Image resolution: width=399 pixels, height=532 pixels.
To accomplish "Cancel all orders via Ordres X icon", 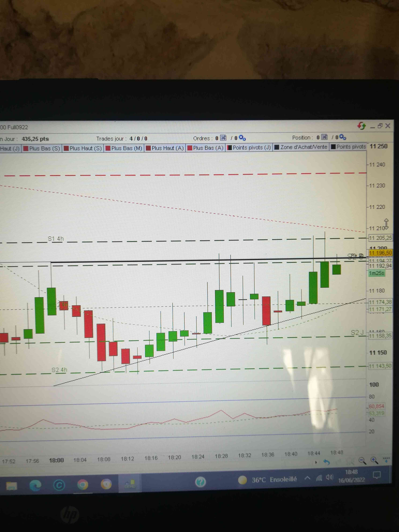I will pos(223,138).
